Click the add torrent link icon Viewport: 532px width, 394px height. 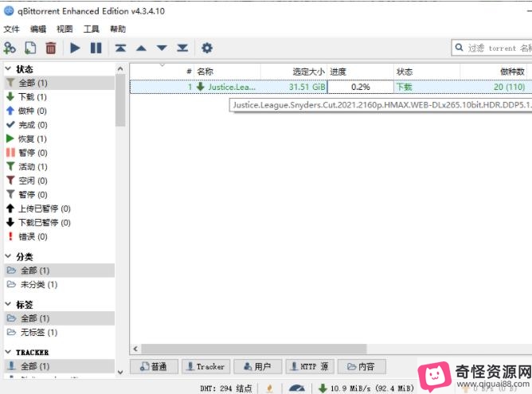pyautogui.click(x=10, y=48)
